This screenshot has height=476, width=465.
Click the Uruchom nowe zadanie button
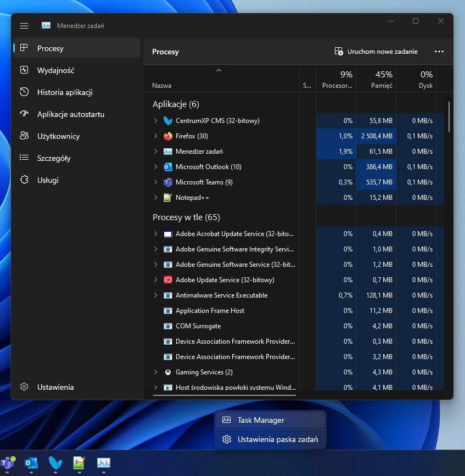point(376,51)
